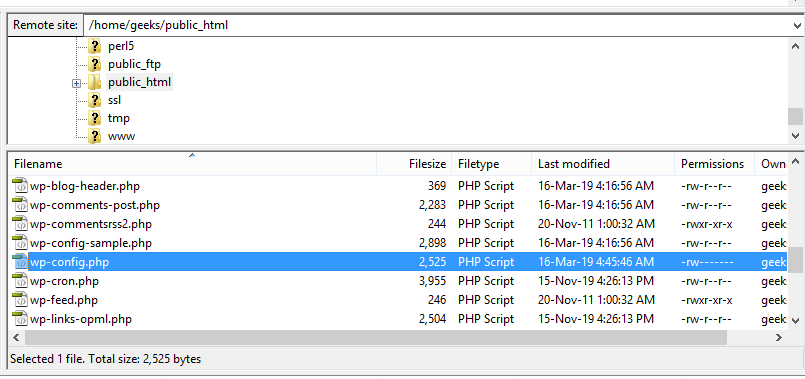Select the file wp-cron.php
This screenshot has width=805, height=379.
click(x=64, y=281)
